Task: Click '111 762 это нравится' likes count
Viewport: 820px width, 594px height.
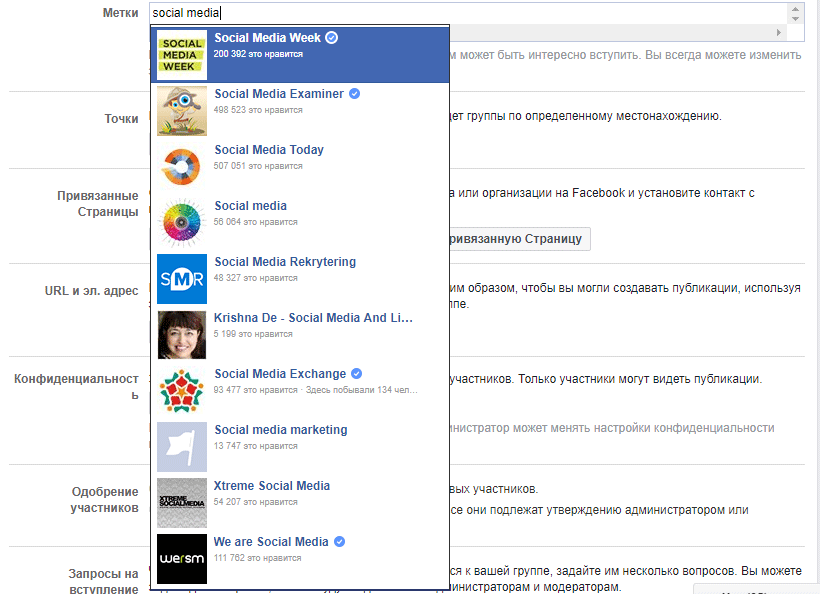Action: (257, 557)
